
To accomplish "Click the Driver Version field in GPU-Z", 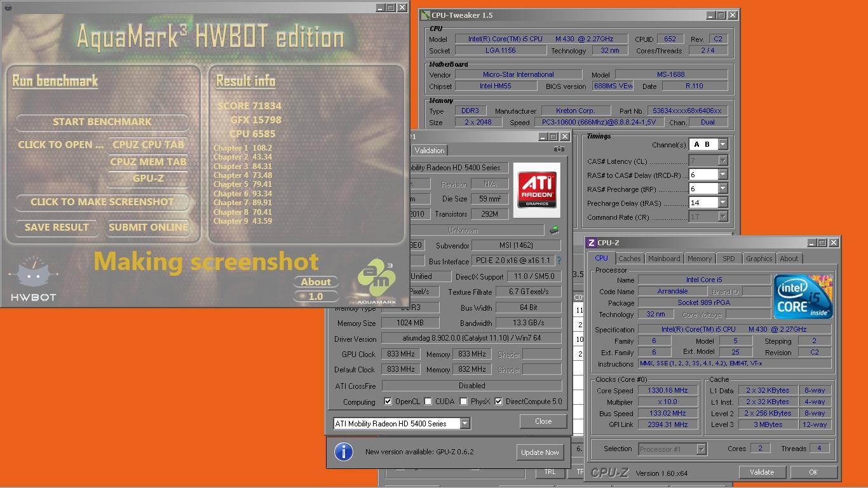I will click(x=471, y=339).
